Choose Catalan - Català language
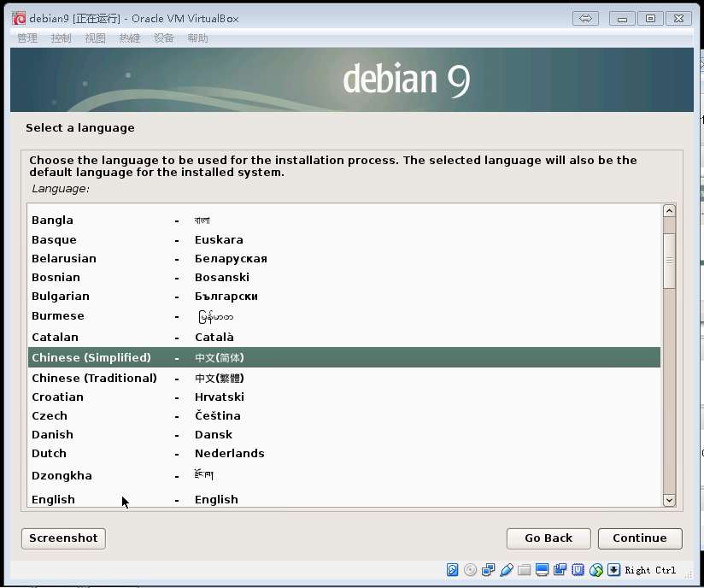 click(344, 337)
